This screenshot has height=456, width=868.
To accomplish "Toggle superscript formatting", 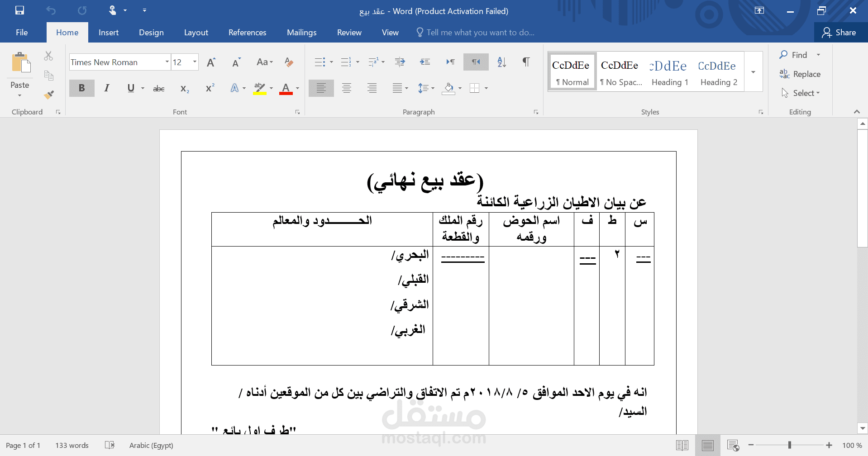I will click(x=210, y=88).
